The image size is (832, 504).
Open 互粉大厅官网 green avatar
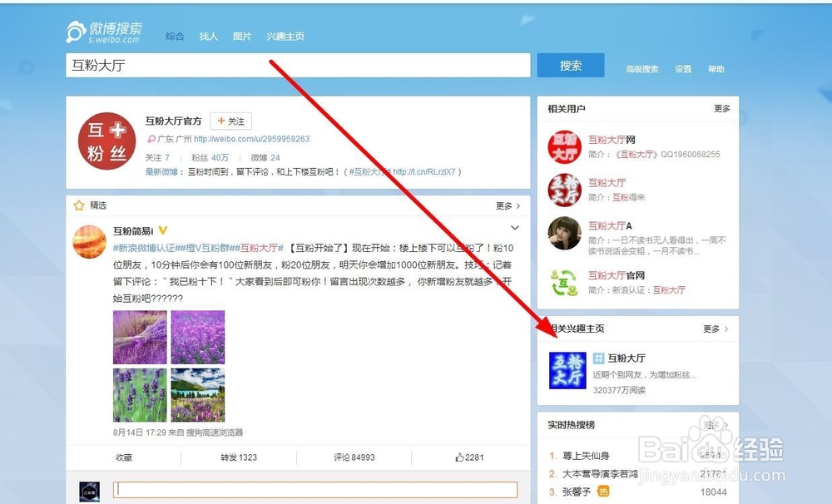565,283
